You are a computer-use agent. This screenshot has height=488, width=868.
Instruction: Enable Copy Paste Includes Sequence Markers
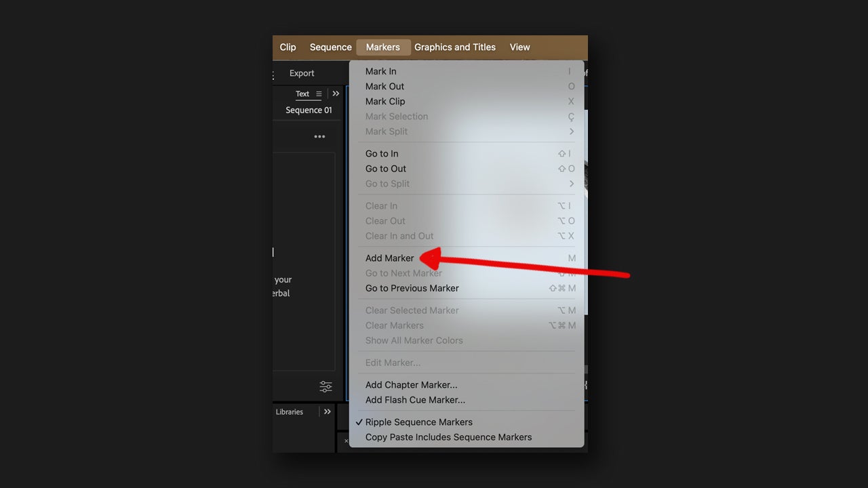(x=448, y=437)
